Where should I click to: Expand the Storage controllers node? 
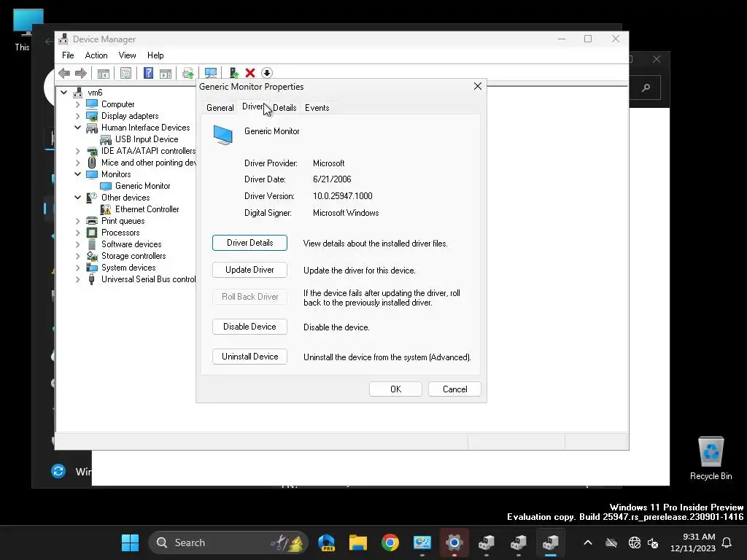pos(77,256)
